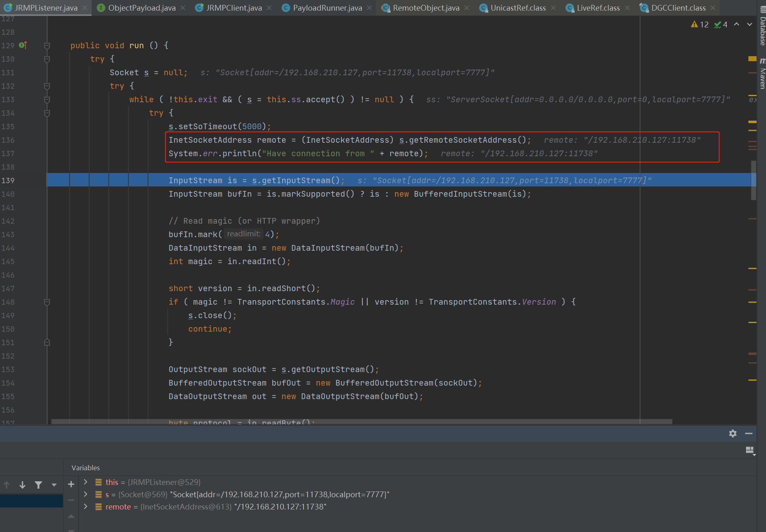Close the LiveRef.class tab
766x532 pixels.
point(627,8)
